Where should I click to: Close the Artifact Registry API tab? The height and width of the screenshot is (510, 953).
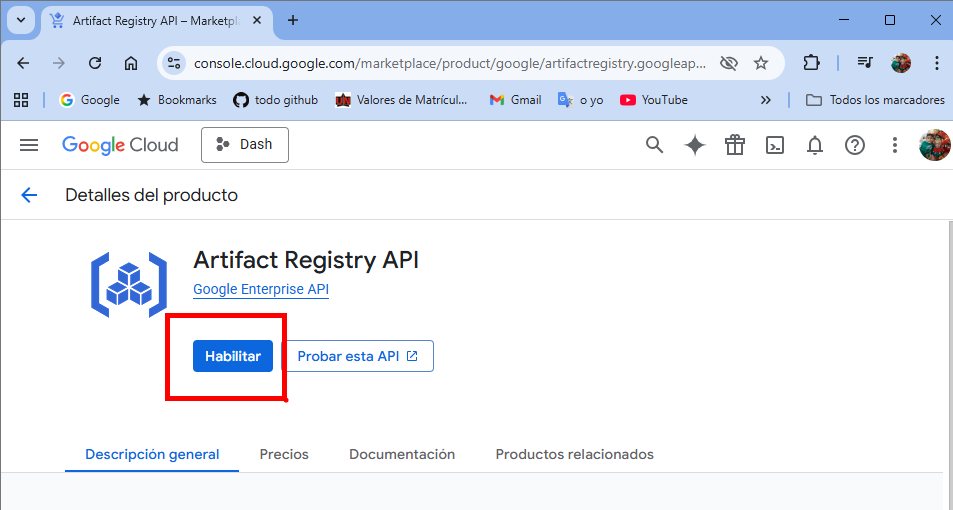256,21
